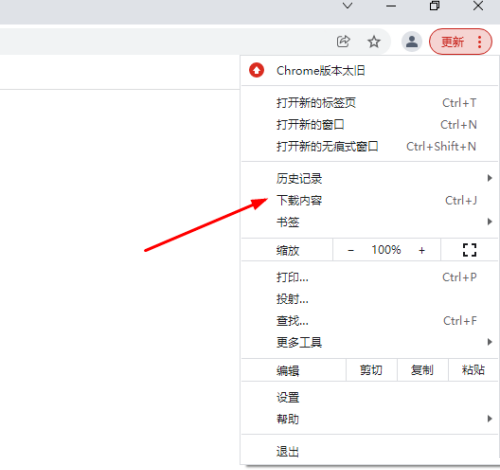500x470 pixels.
Task: Expand the 书签 submenu
Action: tap(369, 222)
